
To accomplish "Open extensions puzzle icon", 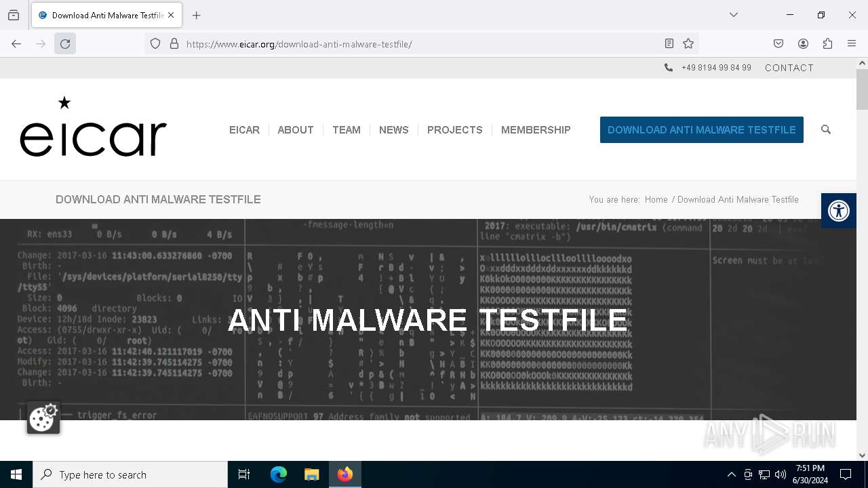I will tap(827, 44).
